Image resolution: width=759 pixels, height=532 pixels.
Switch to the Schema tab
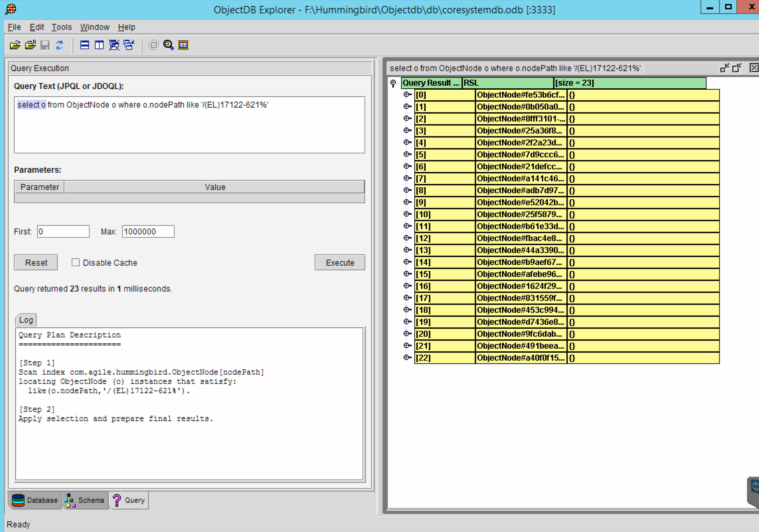(85, 500)
